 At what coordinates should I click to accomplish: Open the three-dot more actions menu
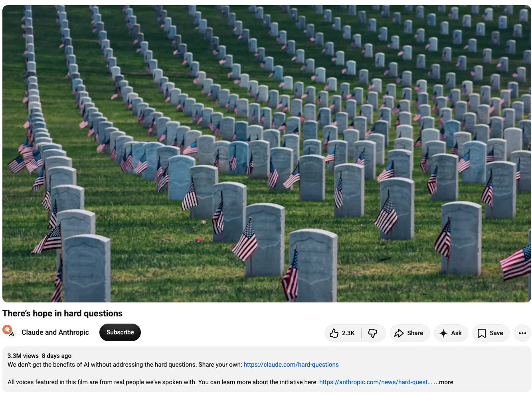(522, 333)
